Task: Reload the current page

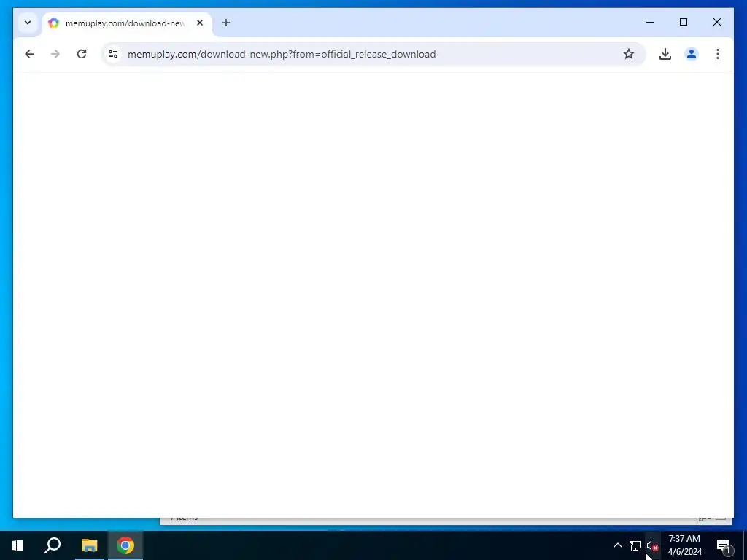Action: 82,54
